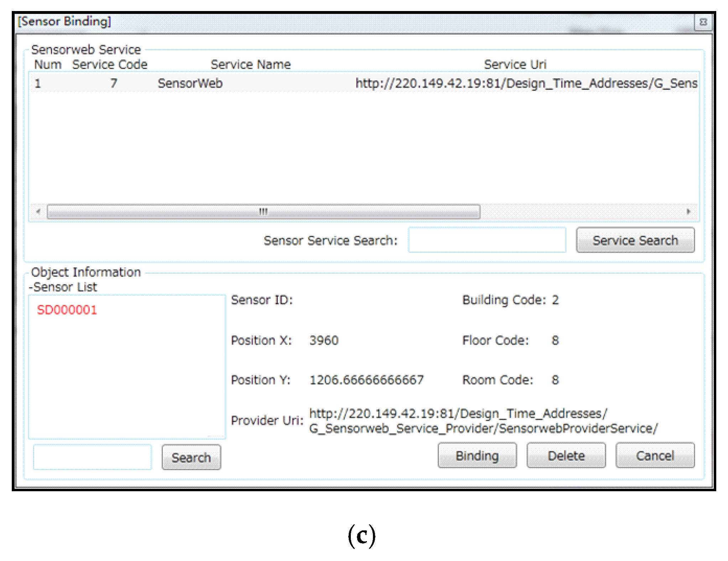Click the Num column header

coord(48,64)
